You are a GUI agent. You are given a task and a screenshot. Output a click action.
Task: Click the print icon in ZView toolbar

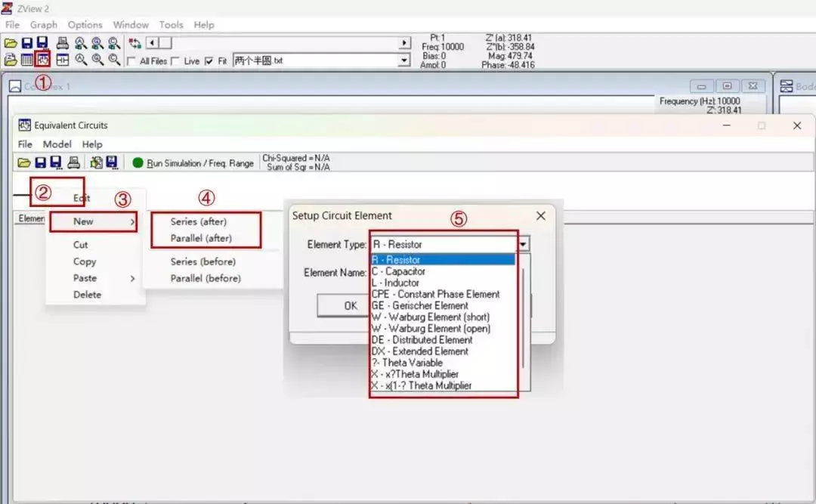[63, 43]
